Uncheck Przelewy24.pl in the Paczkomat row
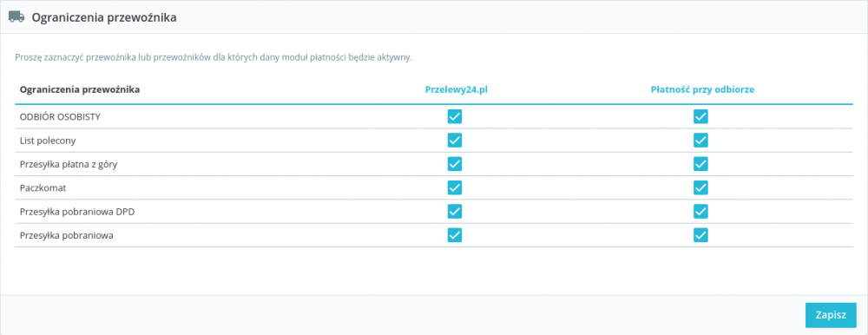The height and width of the screenshot is (335, 868). [455, 188]
